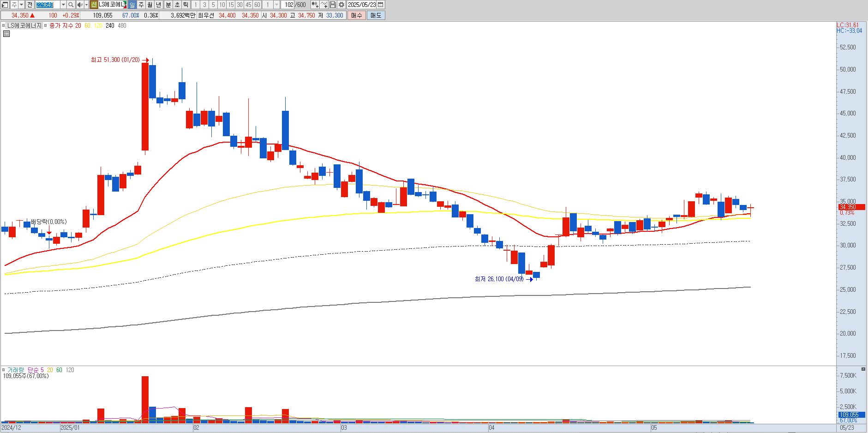Viewport: 868px width, 433px height.
Task: Click the 매도 sell button
Action: [376, 15]
